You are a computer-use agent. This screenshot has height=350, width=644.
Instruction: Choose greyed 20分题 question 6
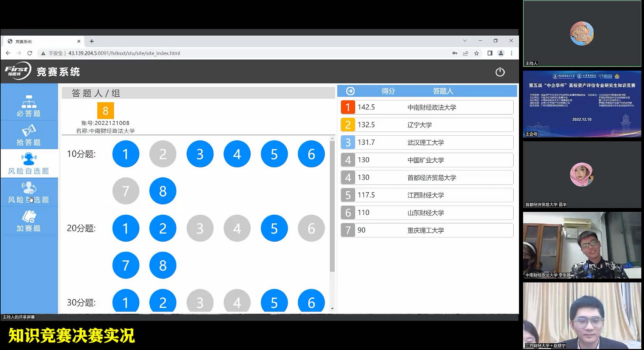(x=311, y=228)
